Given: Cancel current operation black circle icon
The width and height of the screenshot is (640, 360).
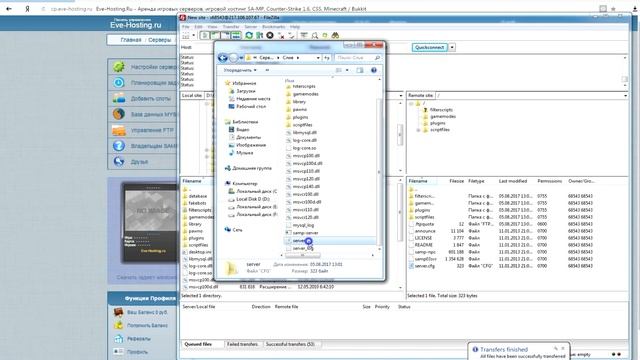Looking at the screenshot, I should tap(270, 36).
